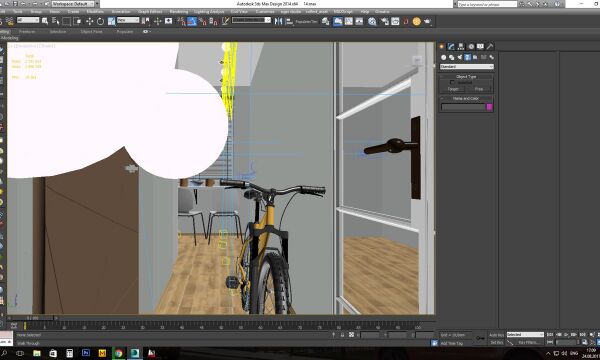
Task: Open Chrome from the Windows taskbar
Action: point(119,353)
